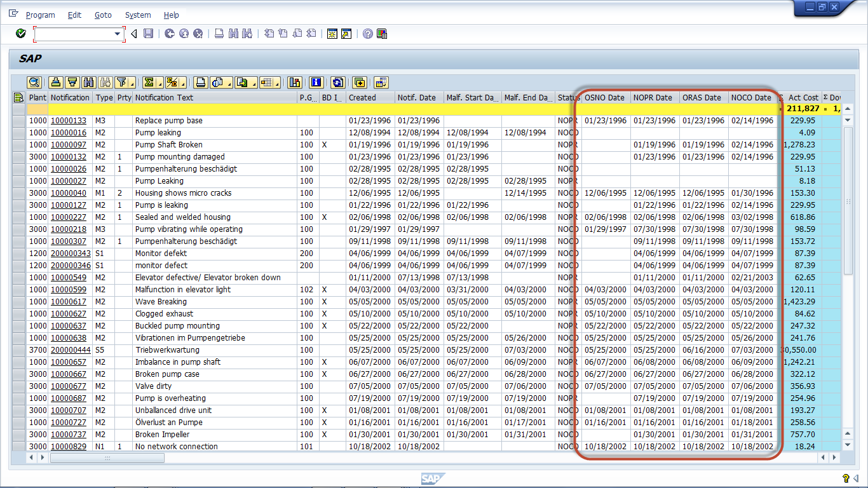
Task: Select the 'Pump Shaft Broken' text cell
Action: tap(215, 145)
